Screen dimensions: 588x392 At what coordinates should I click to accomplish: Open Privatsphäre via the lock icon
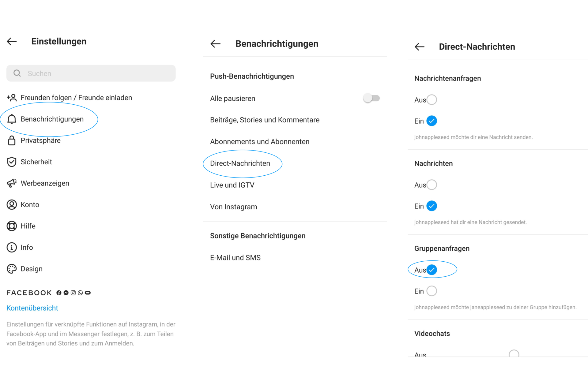[x=12, y=140]
